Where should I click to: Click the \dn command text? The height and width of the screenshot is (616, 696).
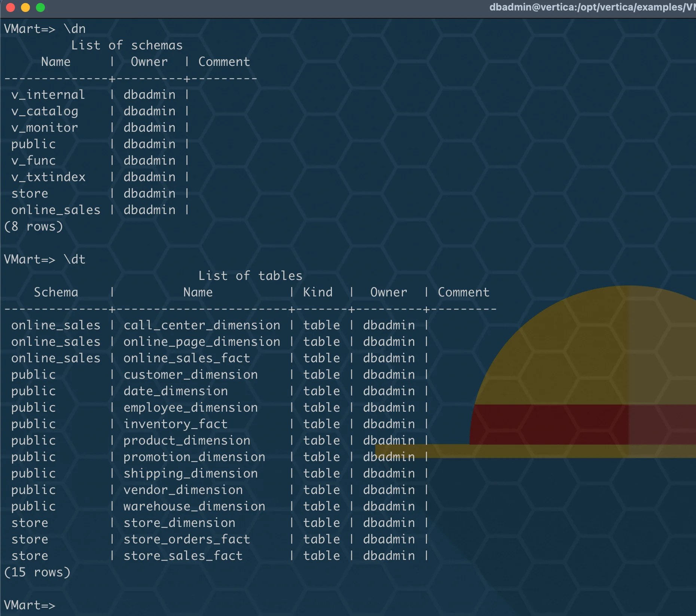[74, 29]
